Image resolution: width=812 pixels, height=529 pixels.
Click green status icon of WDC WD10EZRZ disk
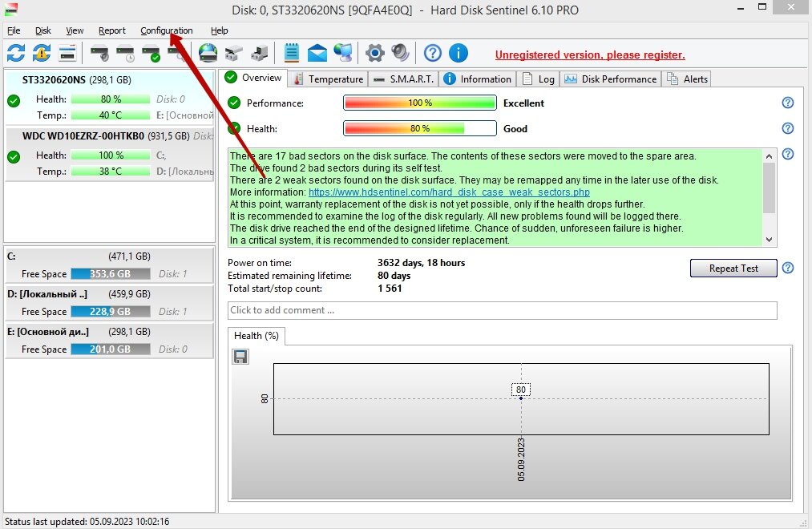point(14,157)
